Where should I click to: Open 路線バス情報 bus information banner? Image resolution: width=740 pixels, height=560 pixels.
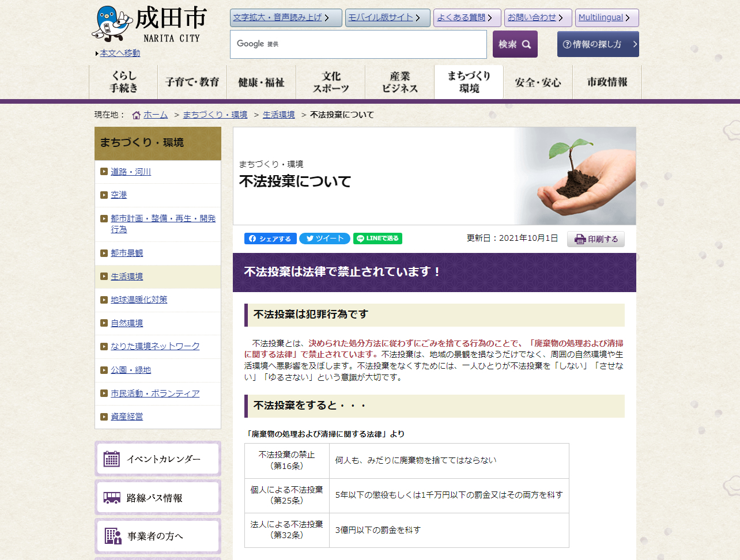tap(158, 498)
